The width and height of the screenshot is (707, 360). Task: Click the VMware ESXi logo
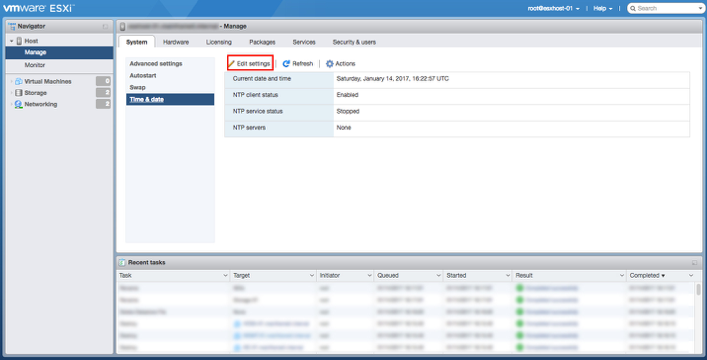click(39, 8)
